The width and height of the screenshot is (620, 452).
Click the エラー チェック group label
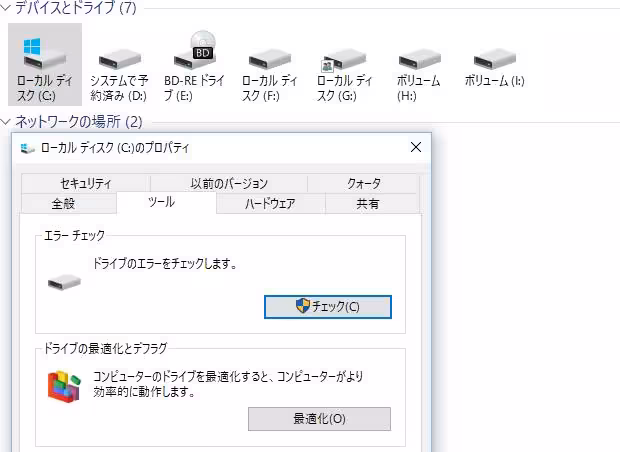pyautogui.click(x=74, y=235)
